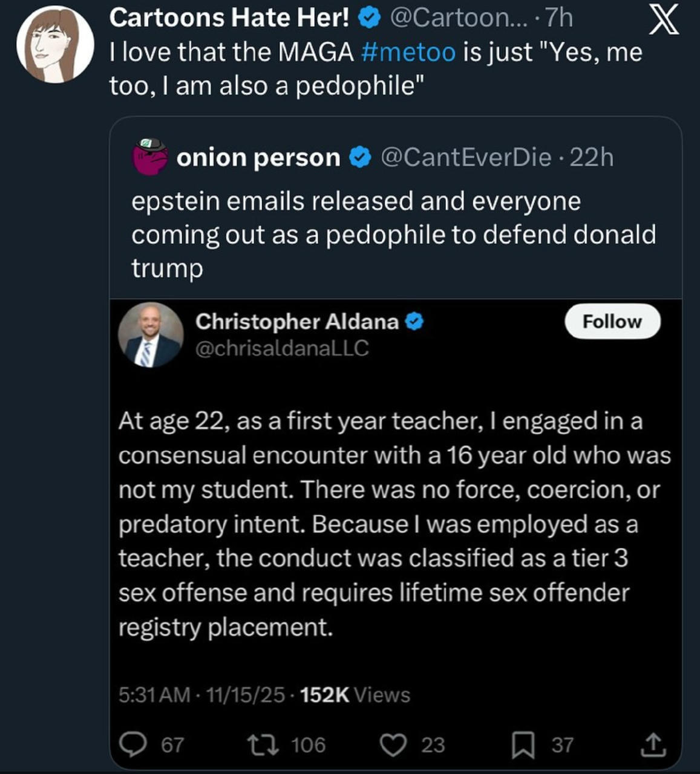Viewport: 700px width, 774px height.
Task: Click the 5:31 AM post timestamp
Action: [x=154, y=695]
